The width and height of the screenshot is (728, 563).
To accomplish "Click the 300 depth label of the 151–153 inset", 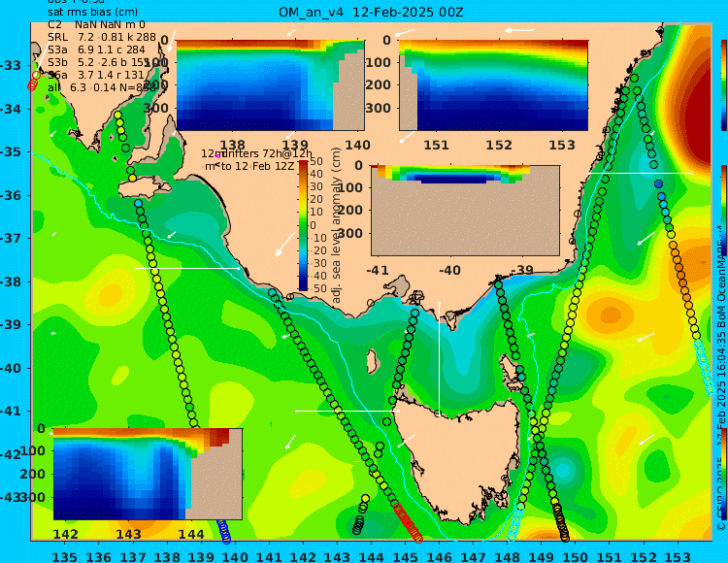I will click(380, 108).
